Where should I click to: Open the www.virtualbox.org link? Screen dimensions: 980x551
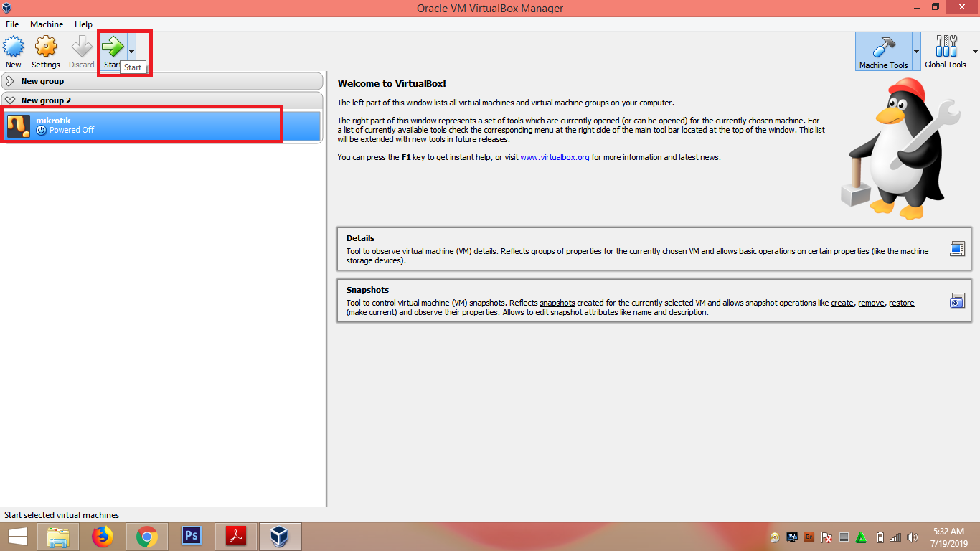click(x=555, y=157)
